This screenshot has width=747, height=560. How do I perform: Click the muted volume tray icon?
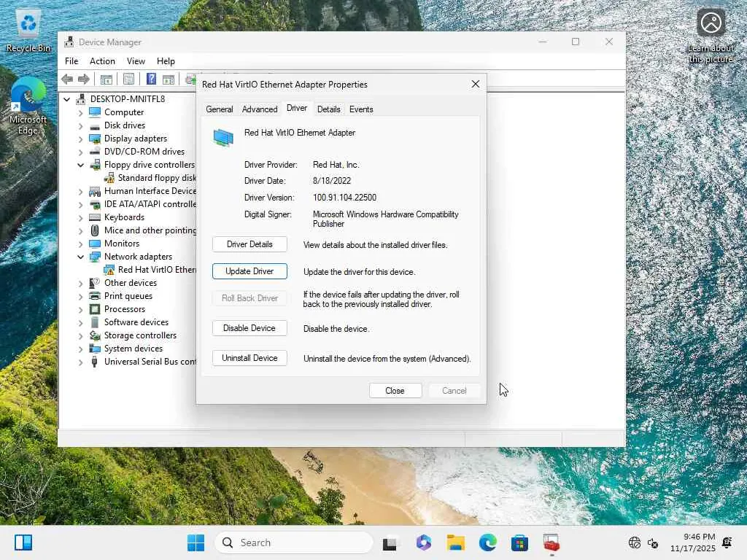point(653,542)
